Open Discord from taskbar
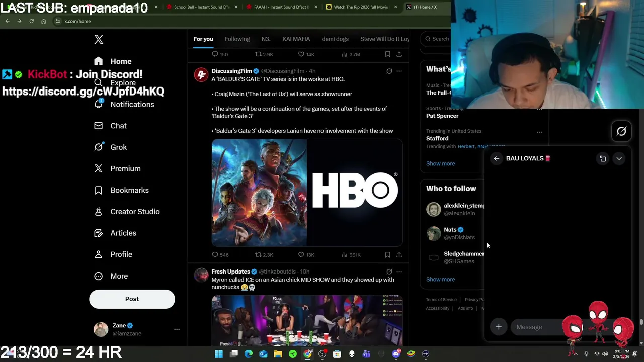Viewport: 644px width, 362px height. click(x=396, y=354)
